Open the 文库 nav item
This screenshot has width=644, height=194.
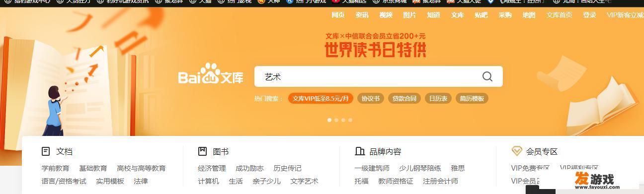[457, 15]
